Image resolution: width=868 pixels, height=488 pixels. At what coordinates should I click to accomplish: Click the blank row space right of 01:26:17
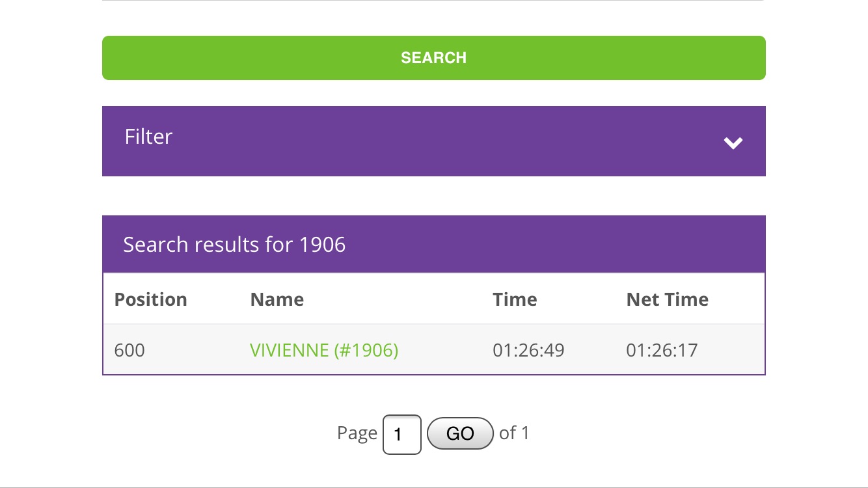pyautogui.click(x=730, y=350)
